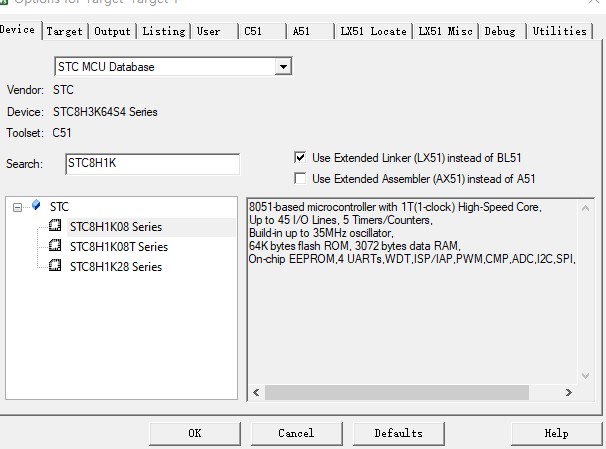Click the 'Up to 45 I/O Lines' description line

coord(341,220)
